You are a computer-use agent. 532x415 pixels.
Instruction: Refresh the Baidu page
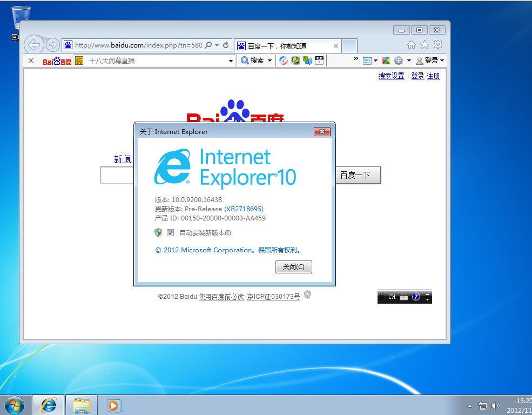tap(226, 45)
